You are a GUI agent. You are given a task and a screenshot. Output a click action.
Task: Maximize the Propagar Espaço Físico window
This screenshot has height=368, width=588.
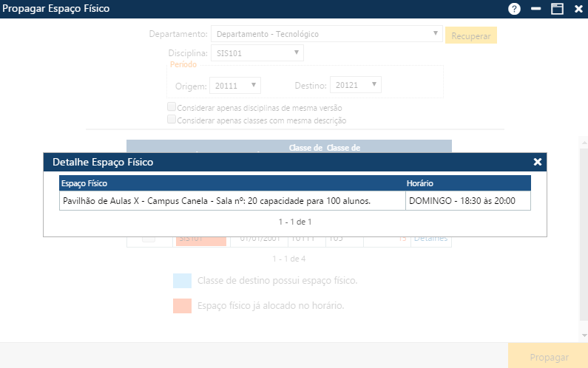[557, 9]
